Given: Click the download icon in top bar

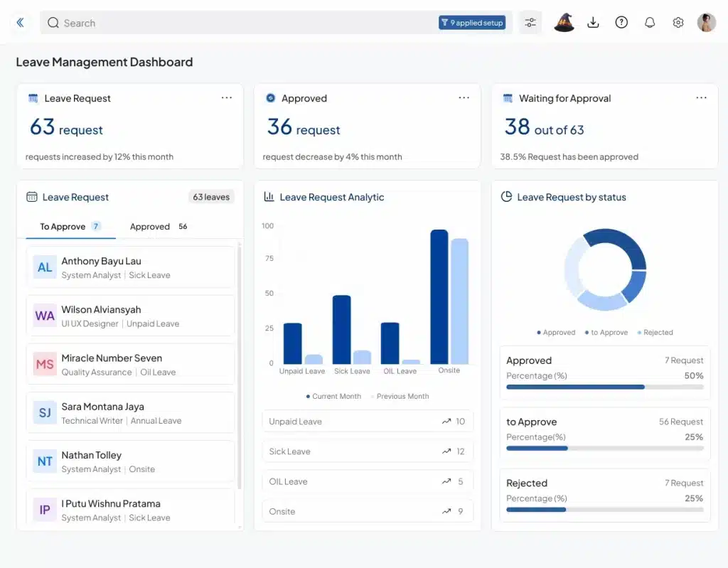Looking at the screenshot, I should click(x=593, y=23).
